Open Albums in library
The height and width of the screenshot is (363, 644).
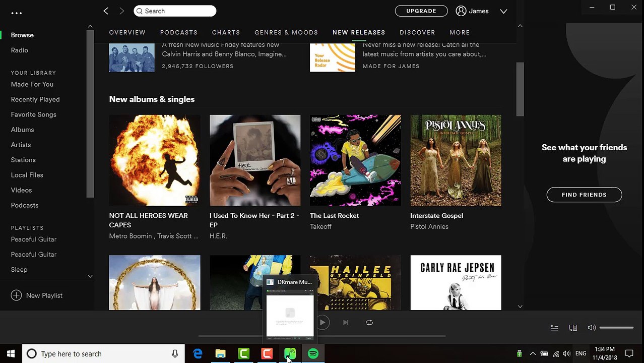pos(23,130)
